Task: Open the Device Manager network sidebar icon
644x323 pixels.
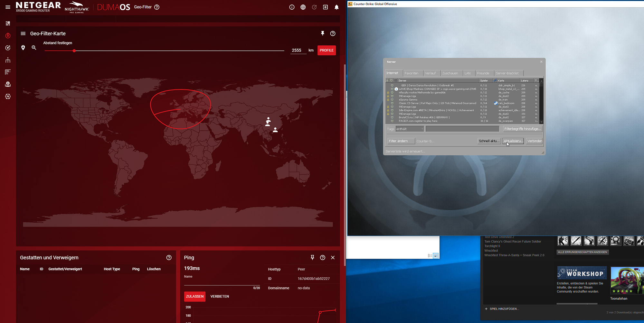Action: [x=8, y=60]
